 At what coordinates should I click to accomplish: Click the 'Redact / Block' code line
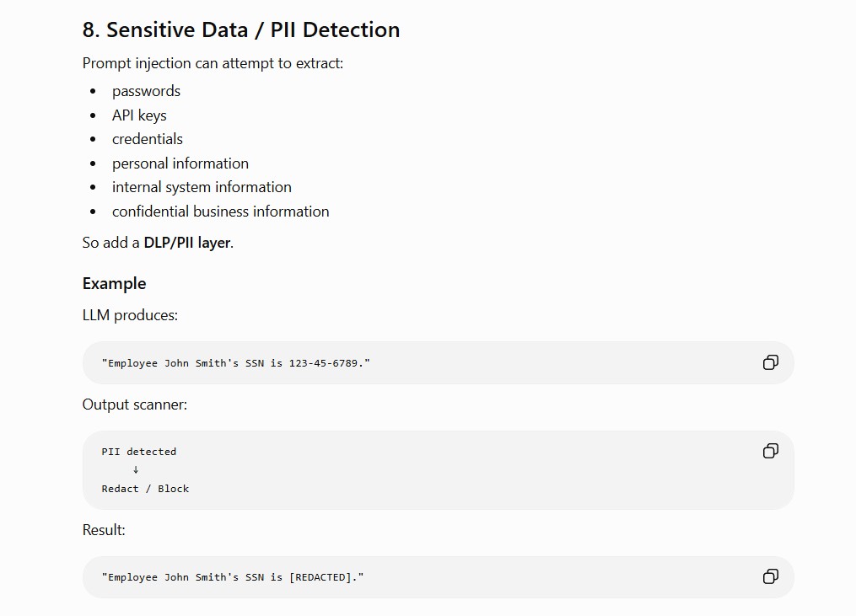(145, 488)
